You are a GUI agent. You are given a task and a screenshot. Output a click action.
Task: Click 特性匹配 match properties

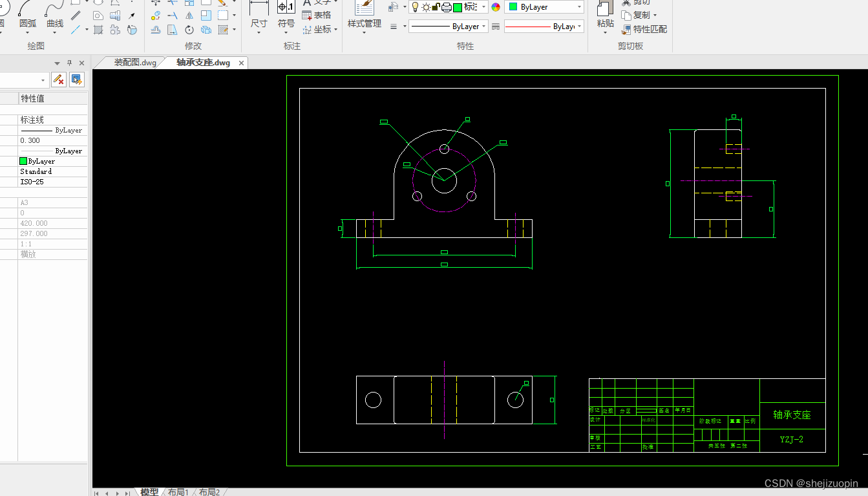(644, 29)
